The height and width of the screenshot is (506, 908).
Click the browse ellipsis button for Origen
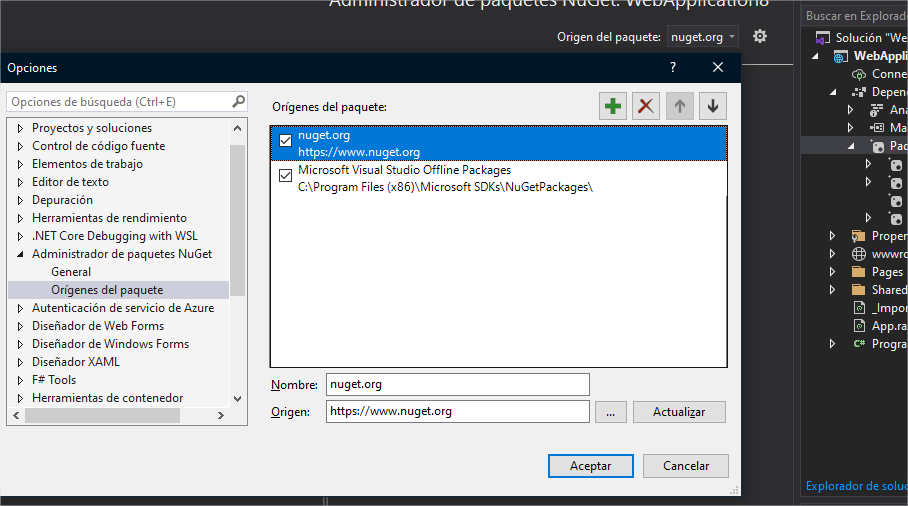610,412
